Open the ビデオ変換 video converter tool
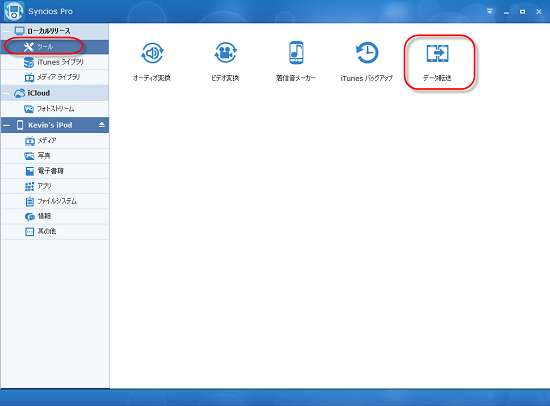 pos(225,61)
